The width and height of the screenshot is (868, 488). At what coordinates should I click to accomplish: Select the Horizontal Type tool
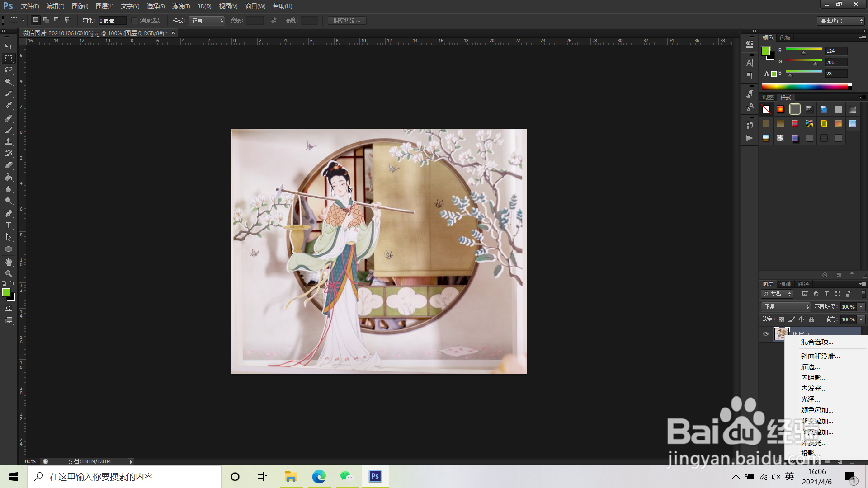[x=9, y=225]
